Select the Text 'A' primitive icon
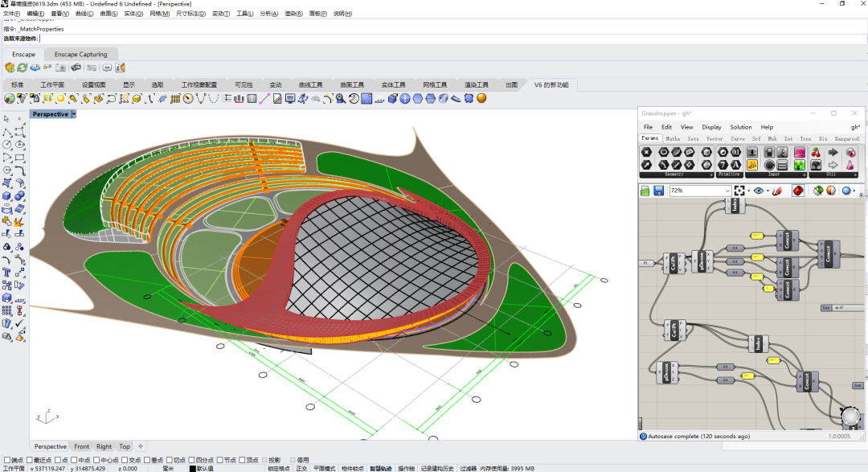Viewport: 868px width, 472px height. 735,165
